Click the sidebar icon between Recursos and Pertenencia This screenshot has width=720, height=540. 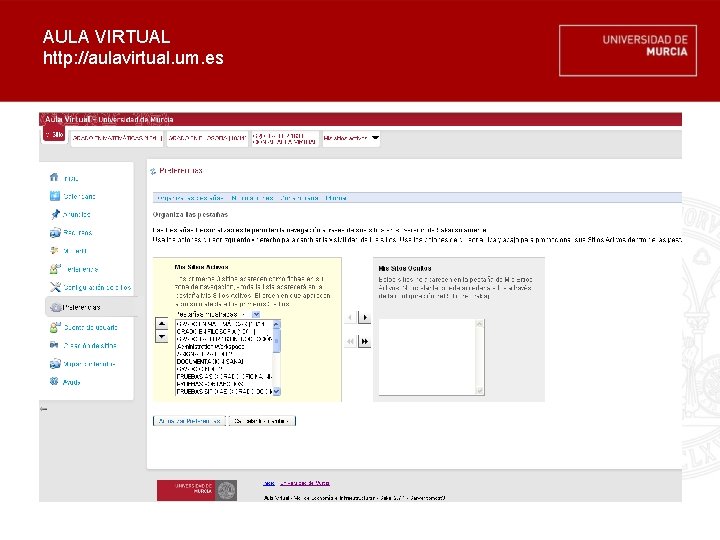(54, 250)
